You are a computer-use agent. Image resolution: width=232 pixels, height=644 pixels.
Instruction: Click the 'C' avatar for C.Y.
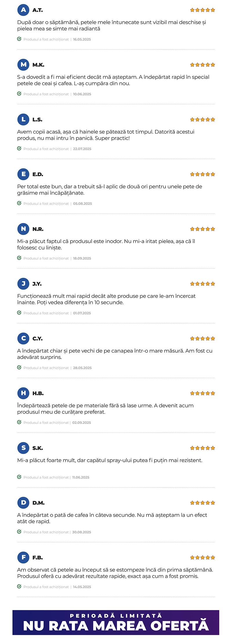23,338
